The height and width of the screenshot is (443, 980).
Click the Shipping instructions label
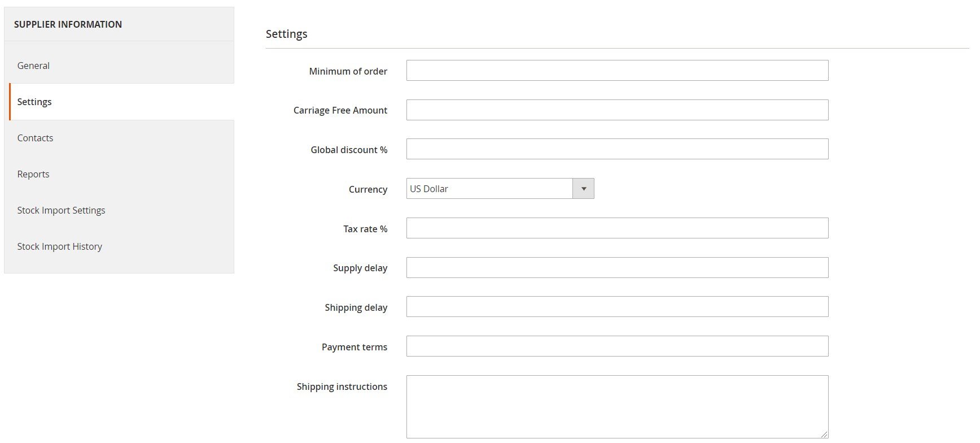(x=342, y=386)
